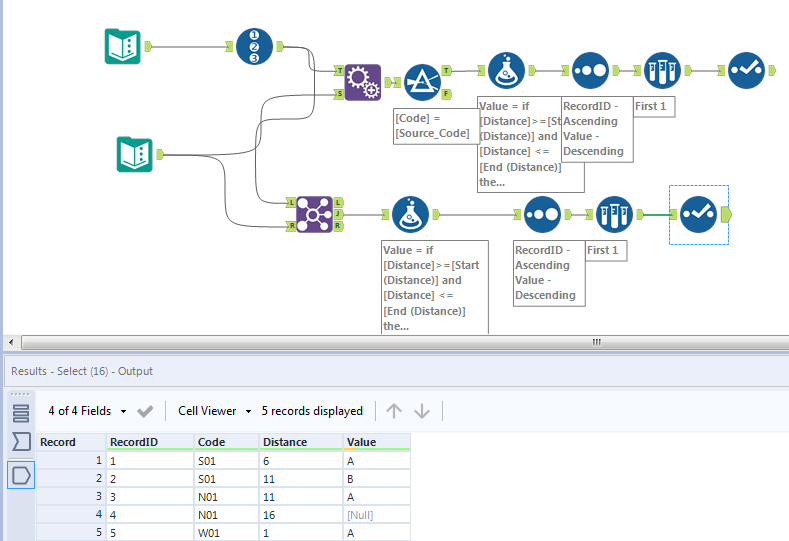Select the upper formula annotation 'Value = if'

point(519,144)
